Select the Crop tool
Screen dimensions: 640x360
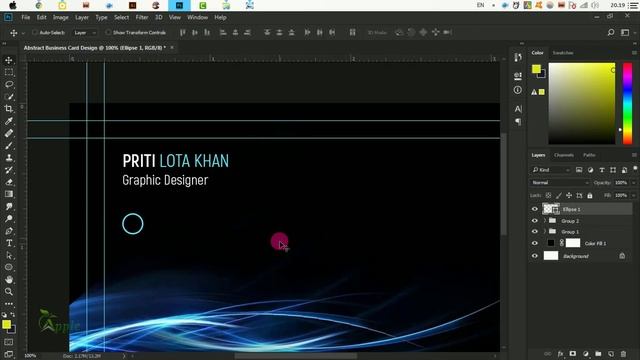click(x=9, y=109)
